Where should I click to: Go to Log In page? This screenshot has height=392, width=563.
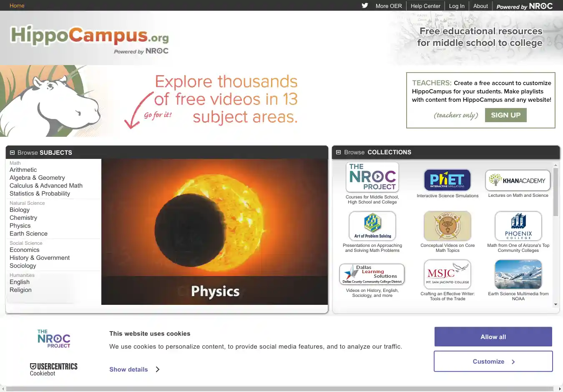click(x=456, y=6)
